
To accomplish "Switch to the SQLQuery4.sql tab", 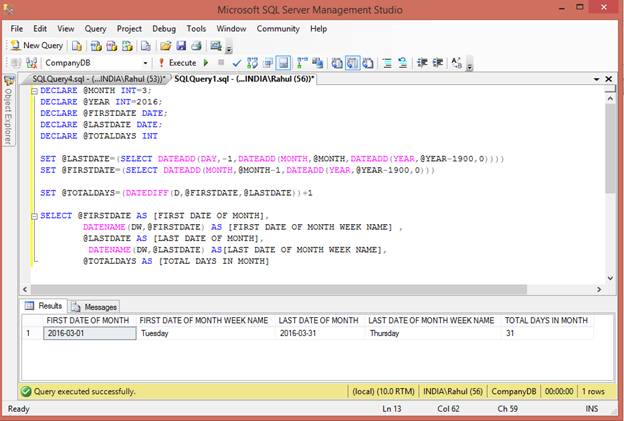I will coord(98,79).
